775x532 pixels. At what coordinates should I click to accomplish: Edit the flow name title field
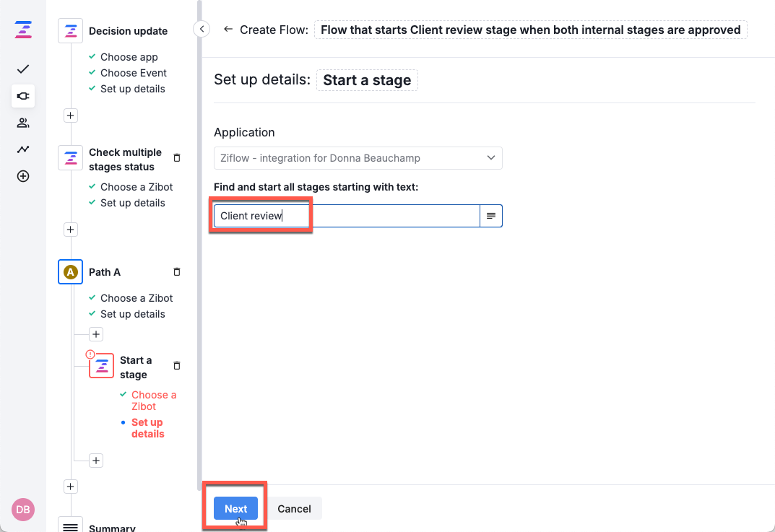click(530, 30)
